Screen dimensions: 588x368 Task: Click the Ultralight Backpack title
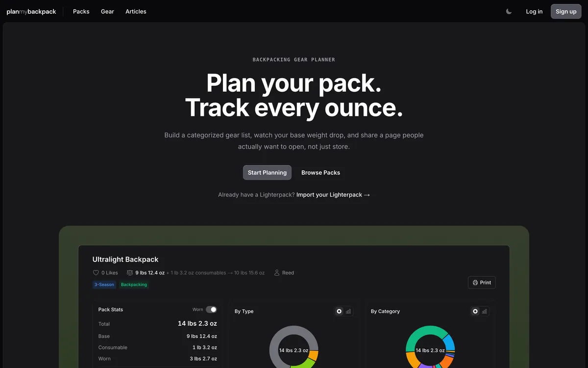tap(125, 260)
